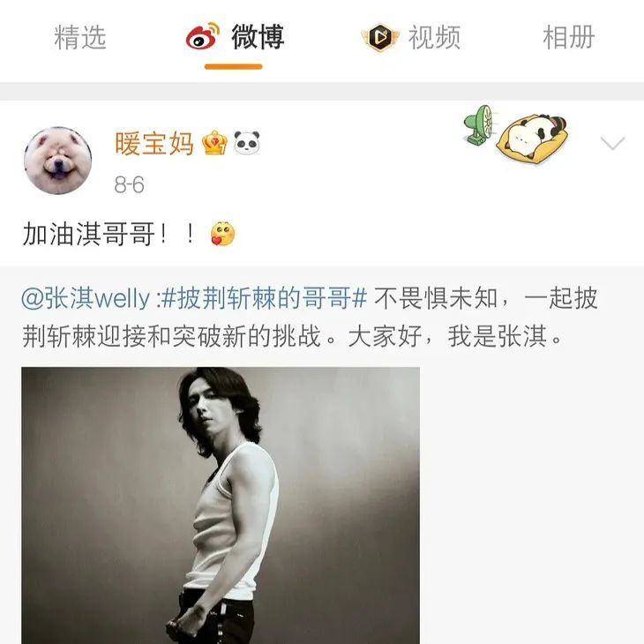Open the #披荆斩棘的哥哥# hashtag
The height and width of the screenshot is (644, 644).
(x=264, y=298)
